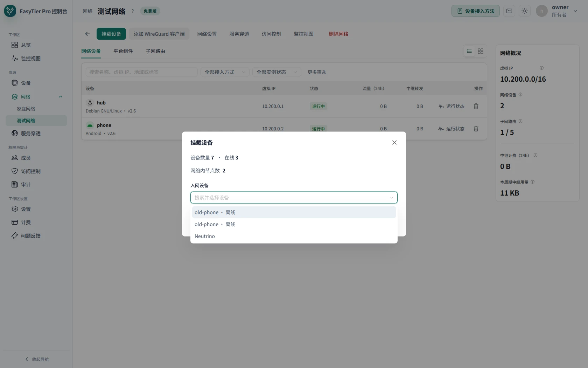Open the 全部接入方式 filter dropdown
Screen dimensions: 588x368
click(225, 72)
